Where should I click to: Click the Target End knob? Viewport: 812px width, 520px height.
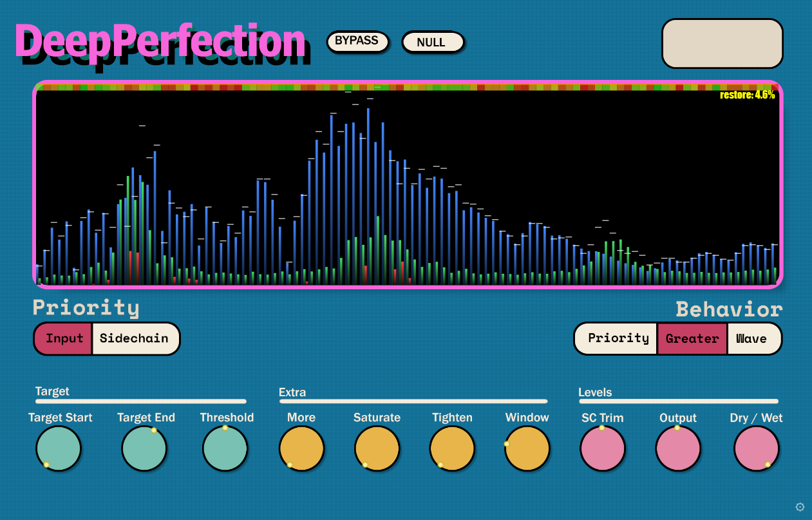click(x=144, y=448)
